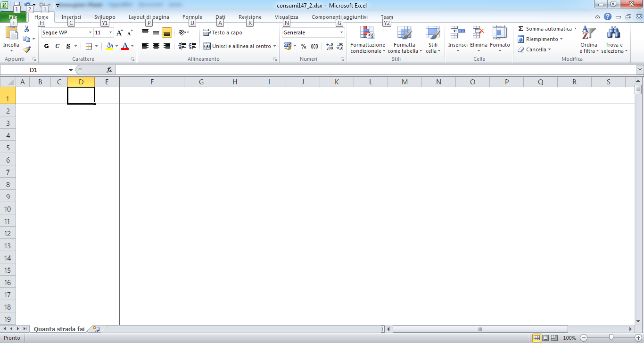
Task: Increase indent icon
Action: pos(192,46)
